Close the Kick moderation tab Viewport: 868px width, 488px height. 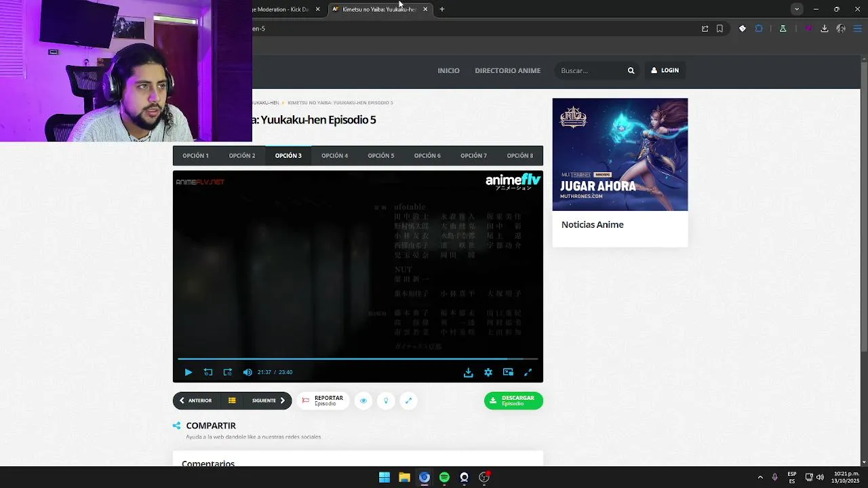click(x=317, y=9)
